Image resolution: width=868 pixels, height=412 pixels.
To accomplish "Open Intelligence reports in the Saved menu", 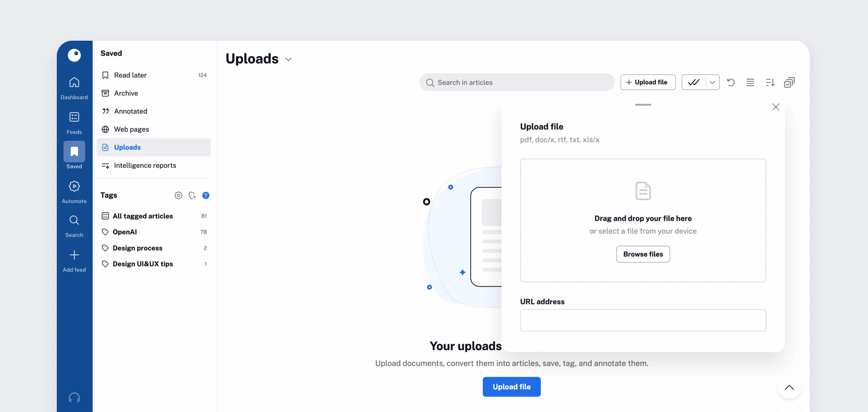I will [145, 165].
